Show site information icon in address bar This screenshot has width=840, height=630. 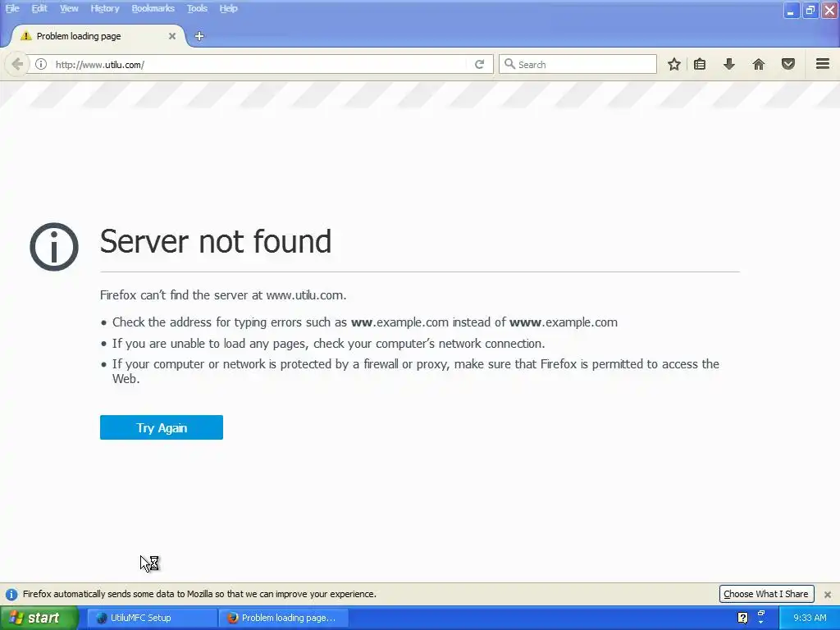tap(41, 64)
